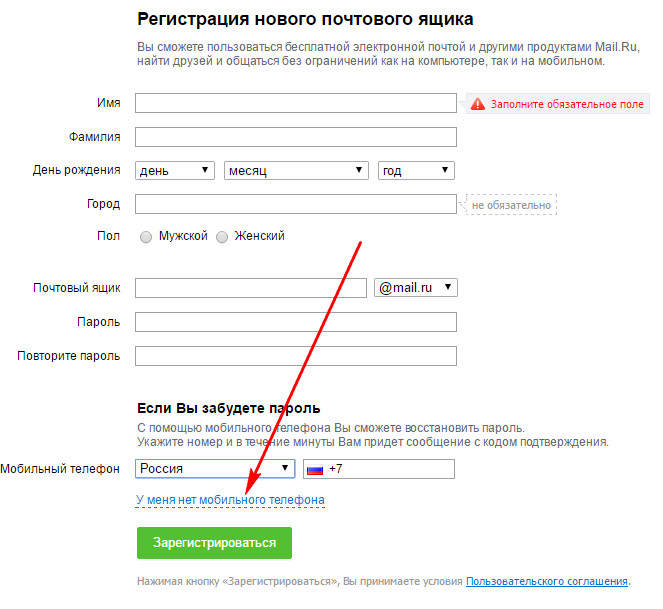This screenshot has height=609, width=663.
Task: Select the Мужской radio button
Action: [x=146, y=237]
